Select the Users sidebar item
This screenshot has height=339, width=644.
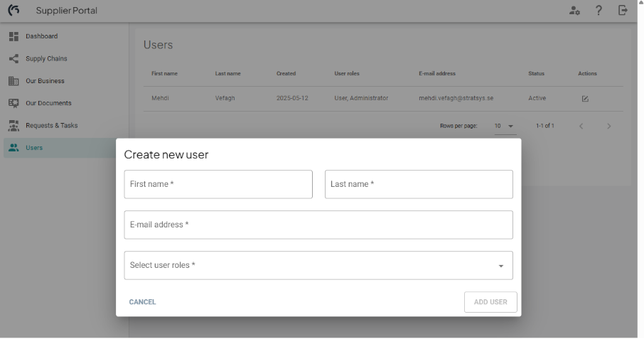[x=34, y=148]
